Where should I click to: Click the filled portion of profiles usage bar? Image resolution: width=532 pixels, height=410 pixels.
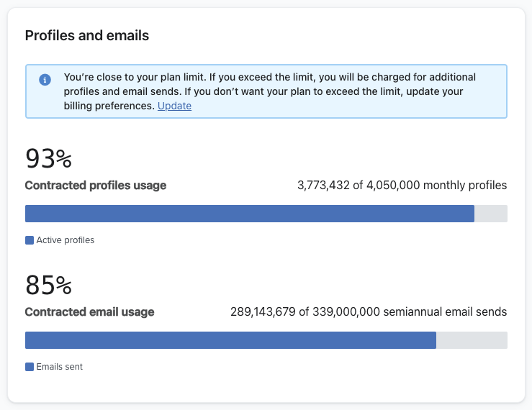[x=249, y=214]
